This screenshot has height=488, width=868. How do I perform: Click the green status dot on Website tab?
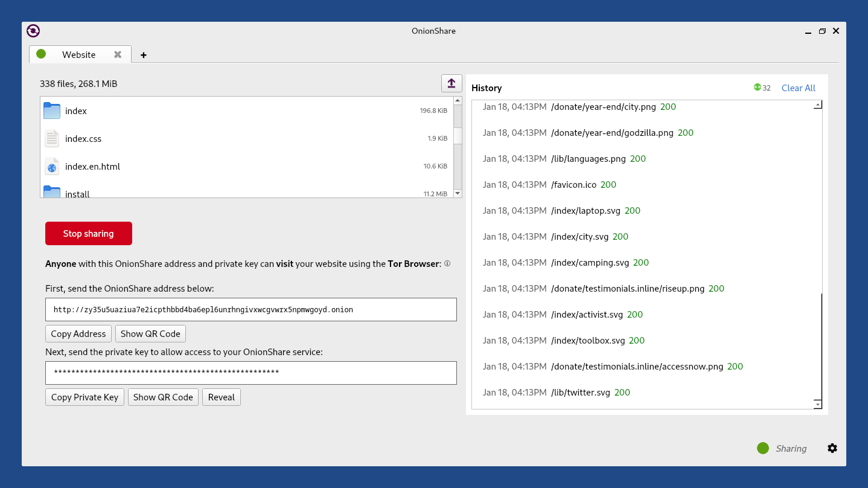click(x=41, y=54)
